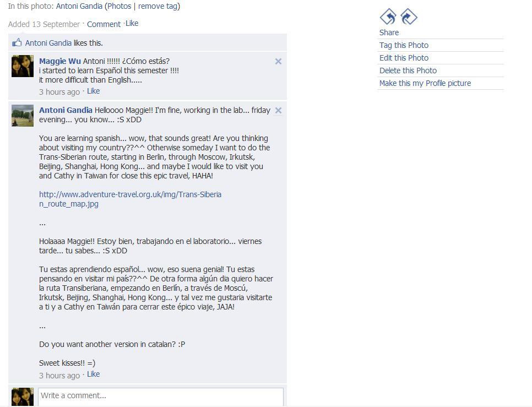Viewport: 532px width, 407px height.
Task: Remove Antoni Gandia's comment with X
Action: (278, 111)
